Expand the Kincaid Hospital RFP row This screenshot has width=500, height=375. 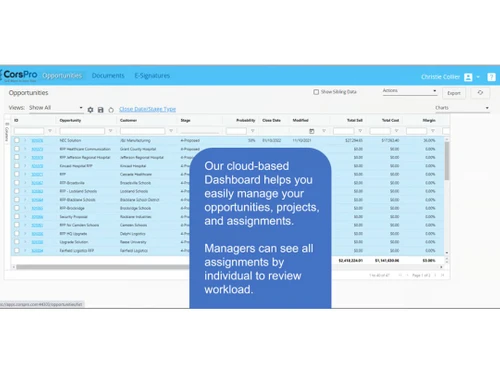(x=25, y=166)
